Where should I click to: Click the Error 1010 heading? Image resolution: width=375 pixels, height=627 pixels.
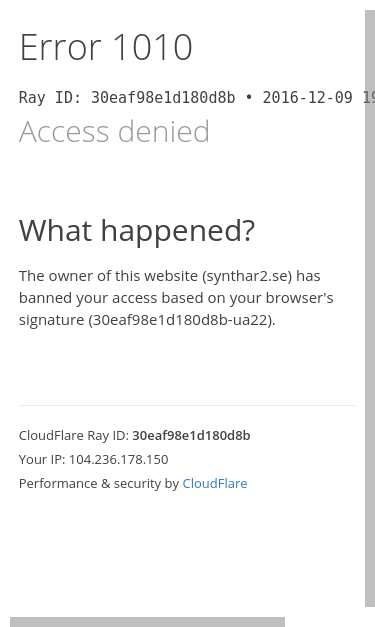tap(106, 48)
